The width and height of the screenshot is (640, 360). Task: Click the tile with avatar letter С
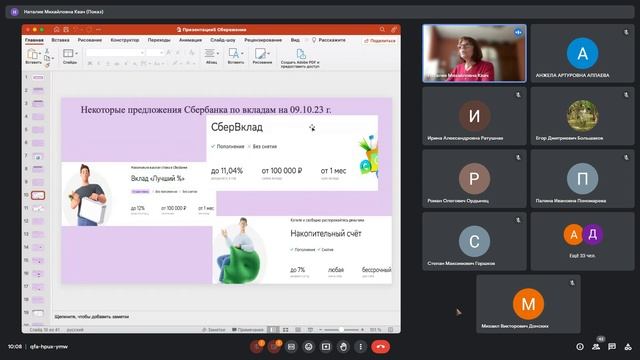(x=474, y=241)
